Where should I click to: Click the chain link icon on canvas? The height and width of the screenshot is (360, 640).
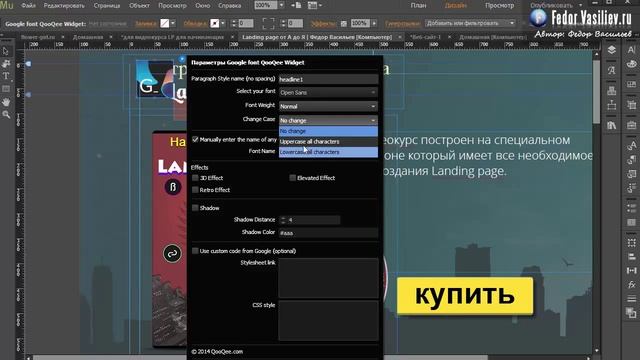172,253
